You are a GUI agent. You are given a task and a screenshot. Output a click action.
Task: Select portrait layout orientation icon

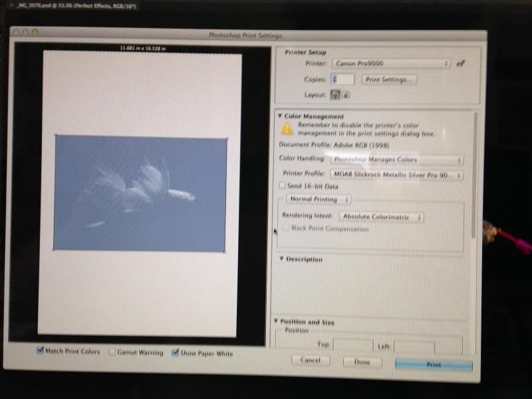[x=336, y=94]
